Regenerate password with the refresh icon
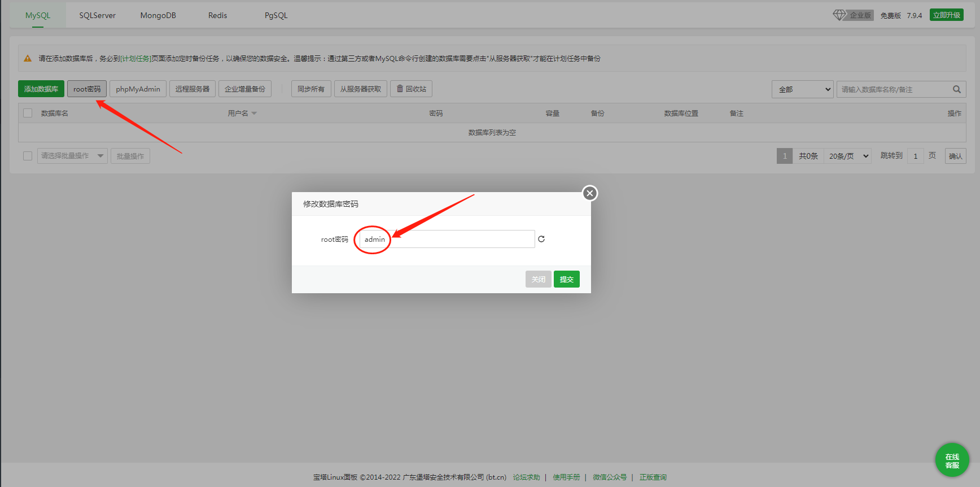Screen dimensions: 980x487 click(x=541, y=239)
